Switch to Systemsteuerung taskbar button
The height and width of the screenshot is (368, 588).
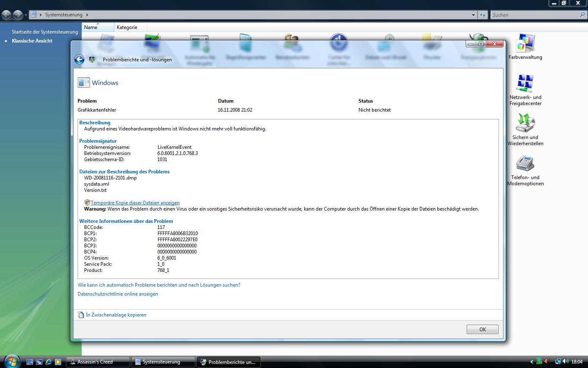(163, 362)
